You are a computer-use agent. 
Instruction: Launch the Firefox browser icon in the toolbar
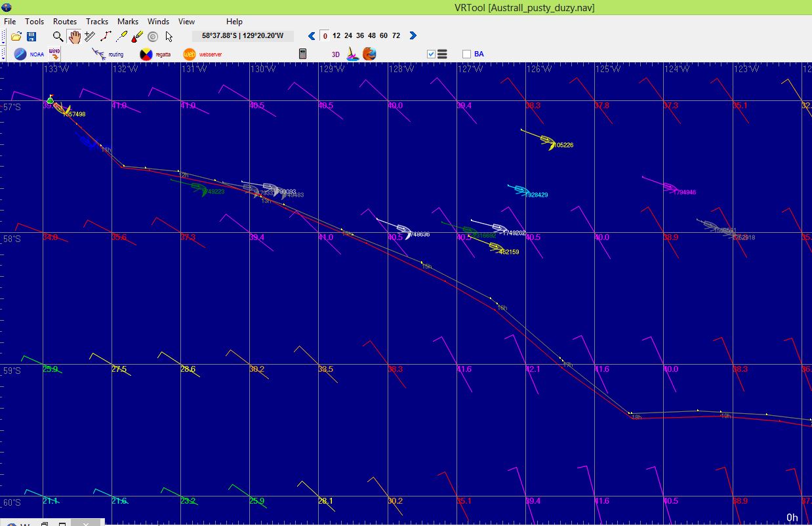370,54
